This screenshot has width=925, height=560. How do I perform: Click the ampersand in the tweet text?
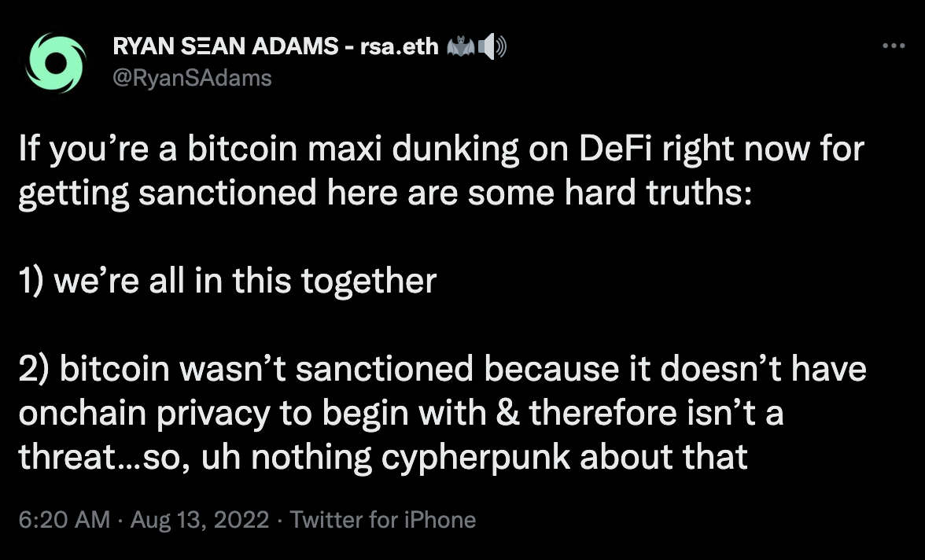coord(508,412)
